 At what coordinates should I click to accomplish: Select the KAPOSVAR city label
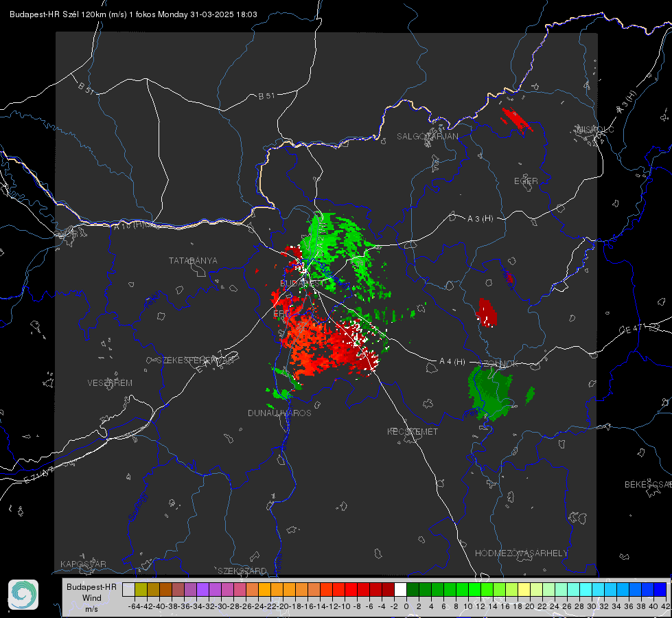[x=83, y=564]
